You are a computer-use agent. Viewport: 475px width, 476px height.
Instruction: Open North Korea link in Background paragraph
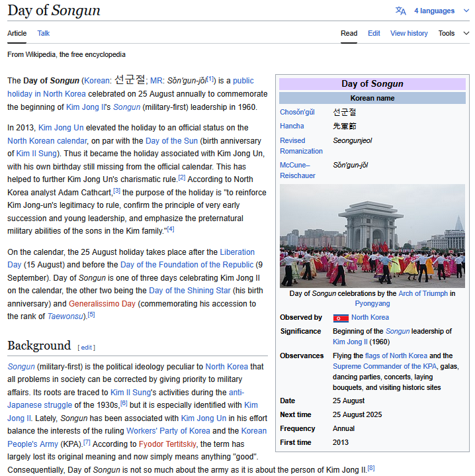click(226, 367)
